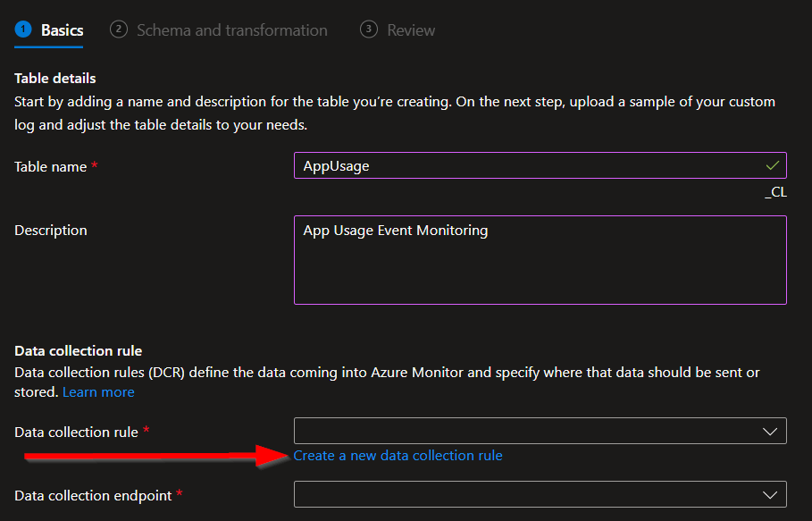Image resolution: width=812 pixels, height=521 pixels.
Task: Click the Data collection rule chevron arrow
Action: click(770, 432)
